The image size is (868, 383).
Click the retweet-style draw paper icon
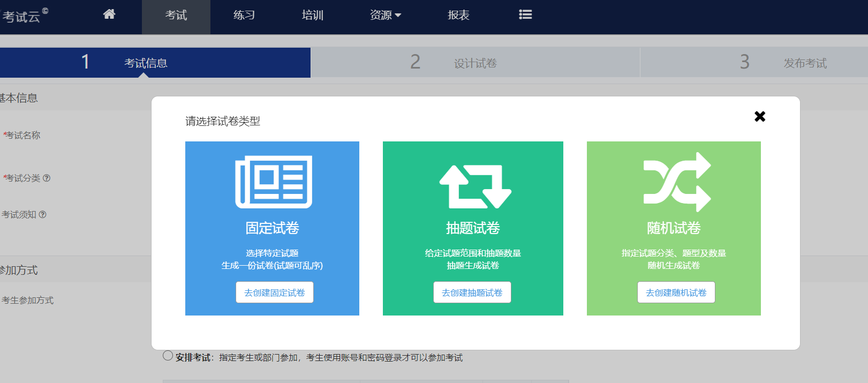coord(475,186)
